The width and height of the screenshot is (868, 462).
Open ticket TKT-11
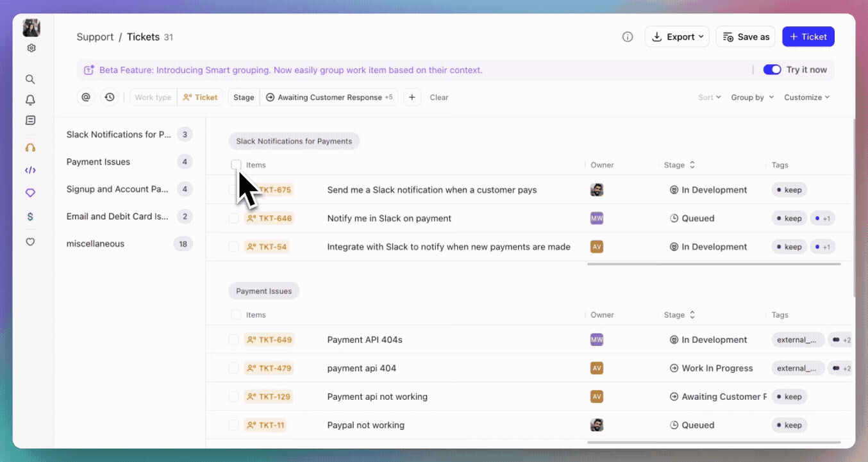click(x=266, y=425)
